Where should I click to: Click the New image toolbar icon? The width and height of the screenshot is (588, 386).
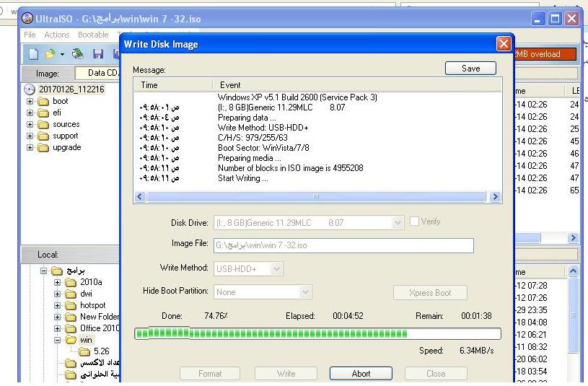pos(33,54)
